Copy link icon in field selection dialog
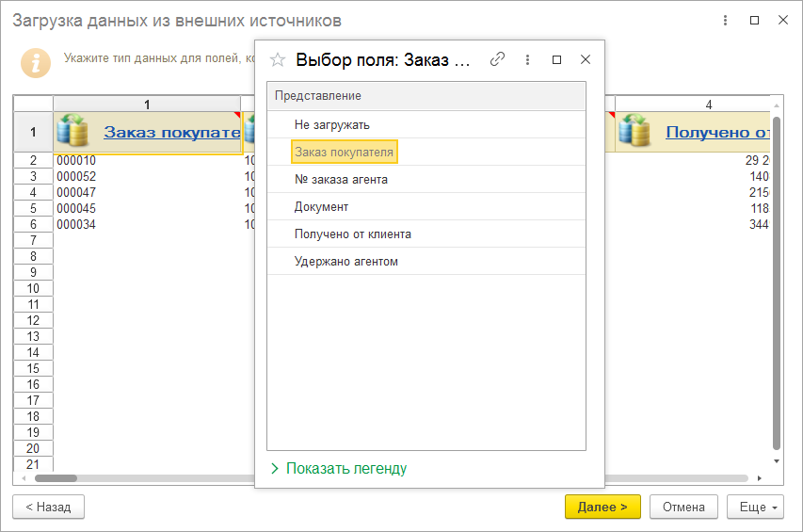Viewport: 803px width, 532px height. (498, 59)
